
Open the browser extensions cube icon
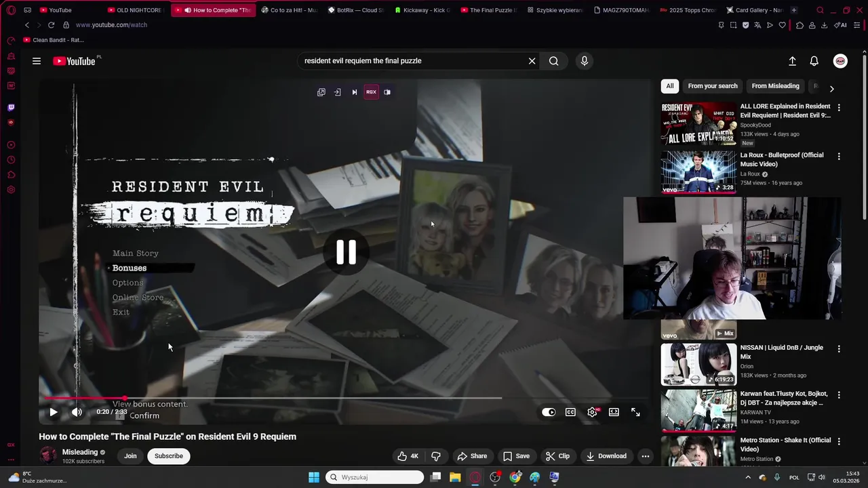[x=800, y=25]
